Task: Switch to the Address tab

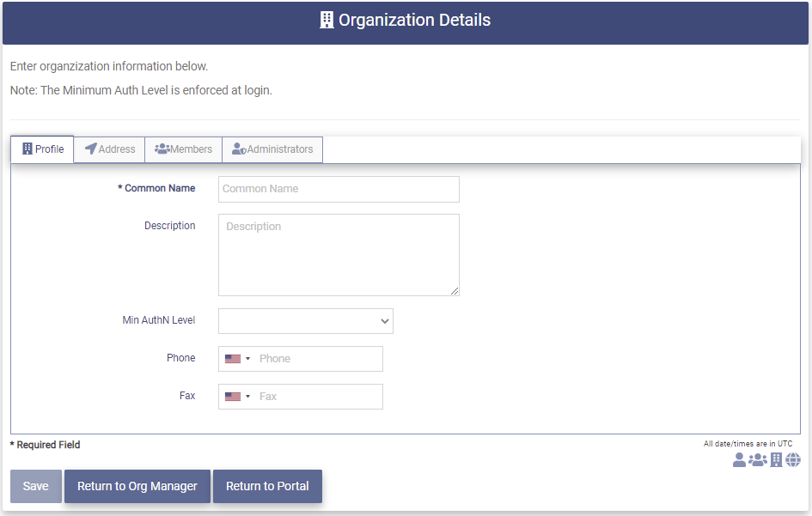Action: coord(109,149)
